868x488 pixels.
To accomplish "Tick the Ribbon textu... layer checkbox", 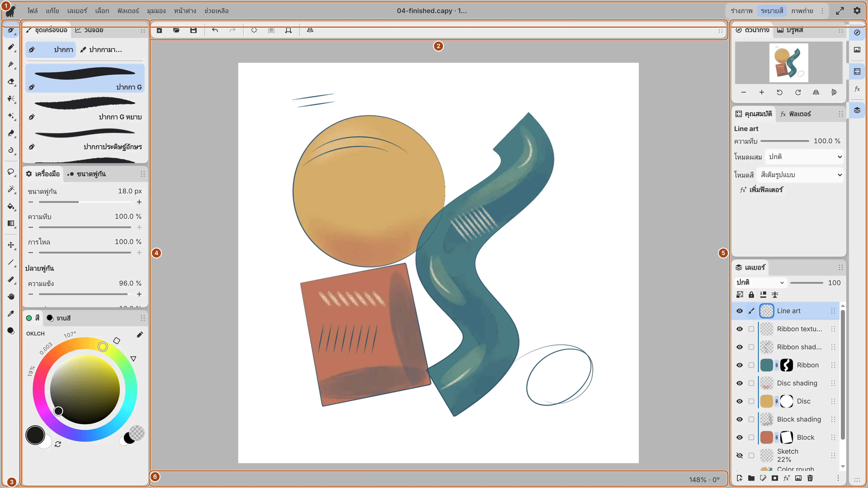I will [751, 329].
